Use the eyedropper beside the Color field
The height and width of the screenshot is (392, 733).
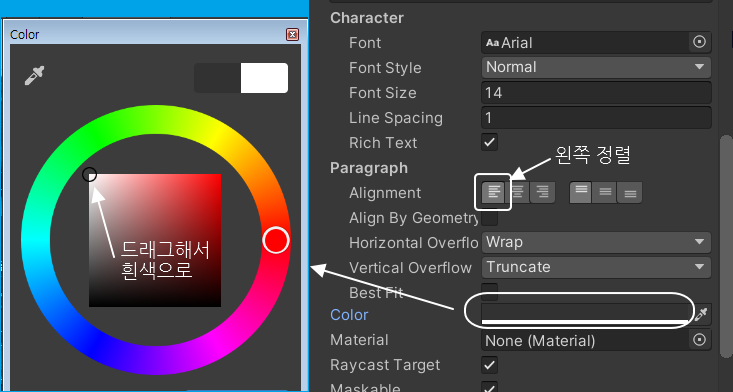(701, 314)
